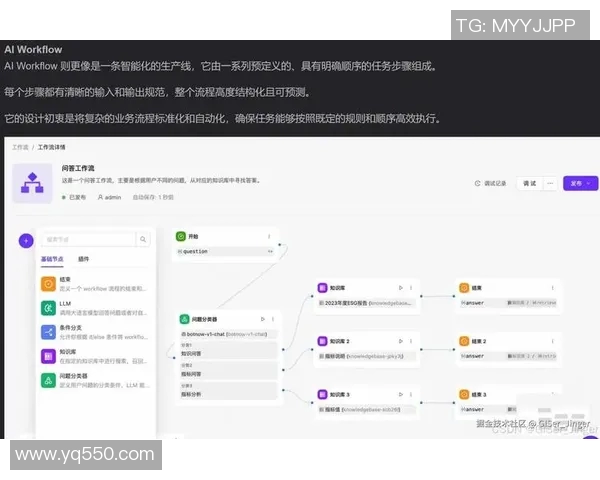Click the 调试 debug button
Viewport: 600px width, 480px height.
tap(530, 183)
